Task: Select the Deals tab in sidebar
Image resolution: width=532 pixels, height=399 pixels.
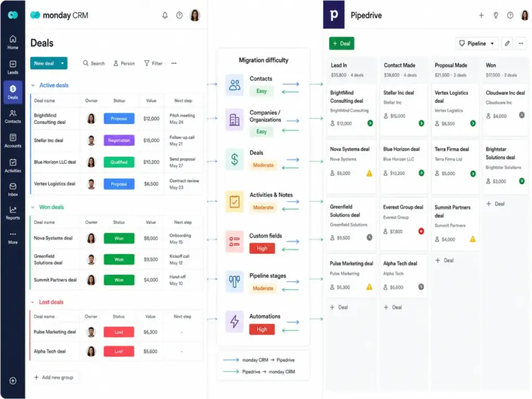Action: click(x=12, y=92)
